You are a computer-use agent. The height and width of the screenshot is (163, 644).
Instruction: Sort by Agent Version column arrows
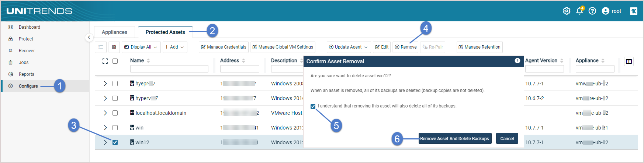(562, 61)
